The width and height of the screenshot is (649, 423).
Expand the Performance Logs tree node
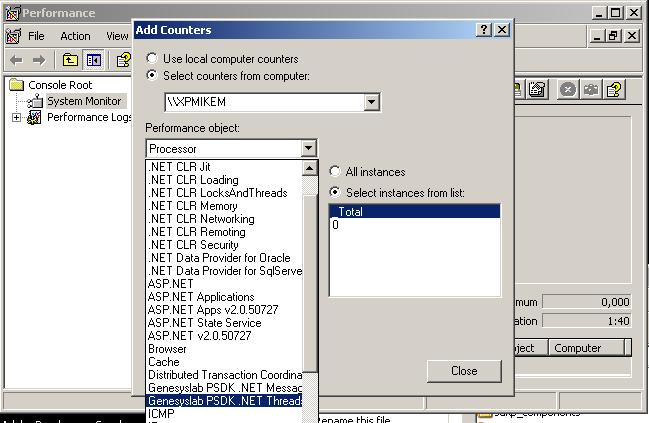click(17, 117)
